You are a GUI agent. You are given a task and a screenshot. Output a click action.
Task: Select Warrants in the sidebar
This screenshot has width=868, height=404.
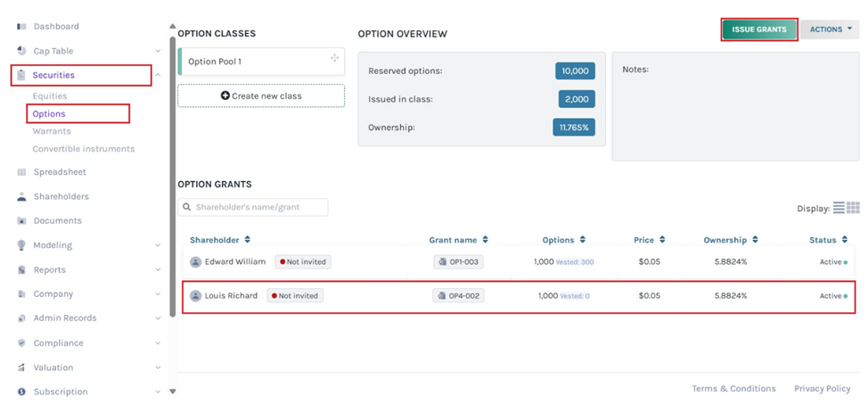point(52,131)
